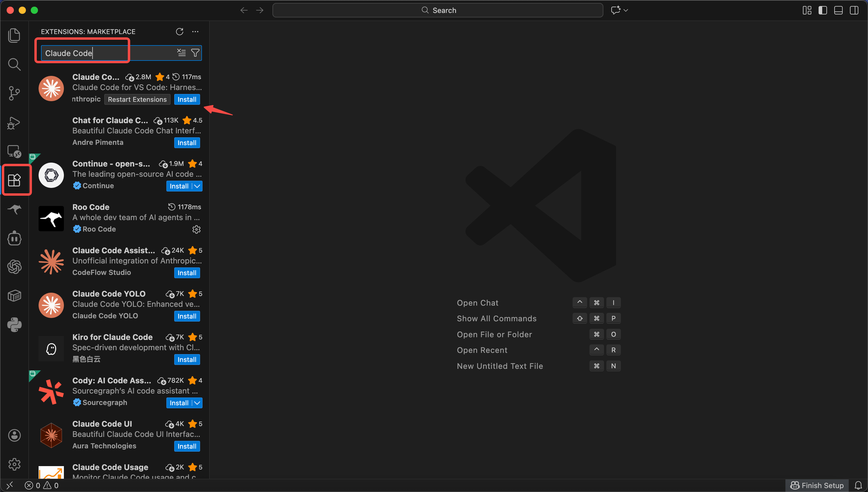Toggle bottom panel visibility
Image resolution: width=868 pixels, height=492 pixels.
point(838,11)
